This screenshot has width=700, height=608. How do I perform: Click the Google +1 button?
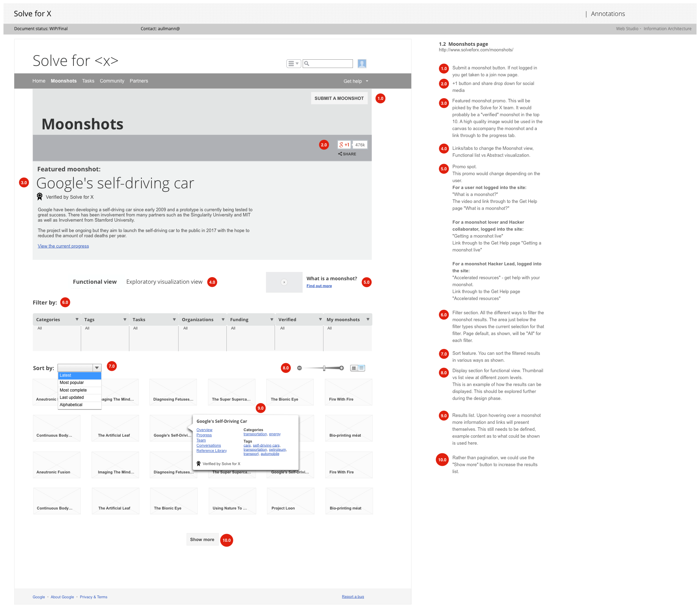[344, 145]
